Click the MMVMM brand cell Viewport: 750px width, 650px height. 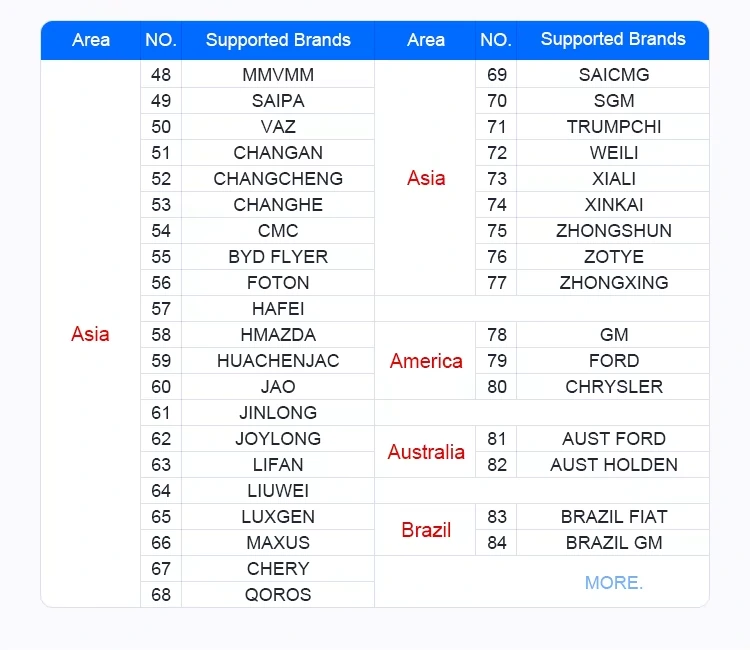tap(278, 75)
